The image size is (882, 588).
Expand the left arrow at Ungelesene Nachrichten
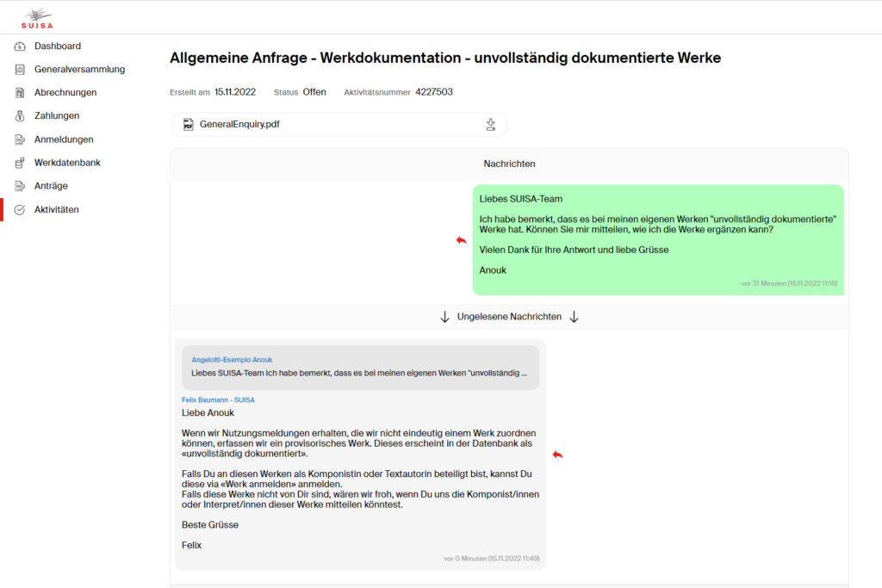coord(444,316)
